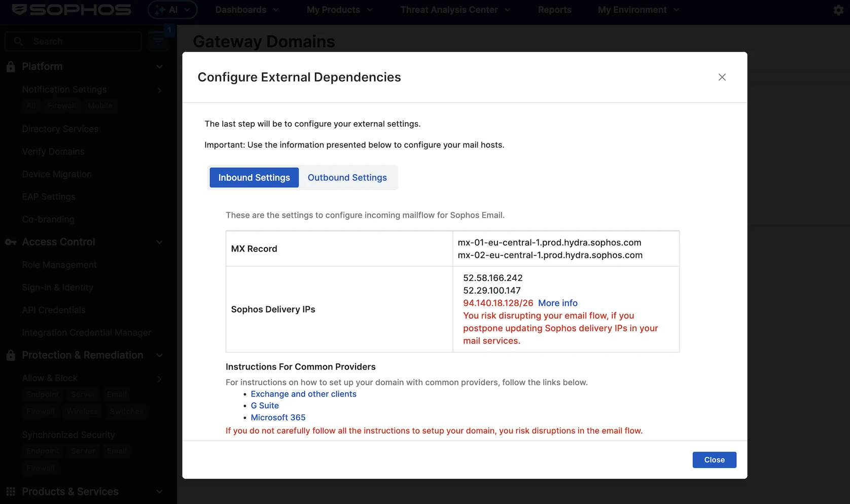850x504 pixels.
Task: Collapse the Platform section
Action: tap(159, 67)
